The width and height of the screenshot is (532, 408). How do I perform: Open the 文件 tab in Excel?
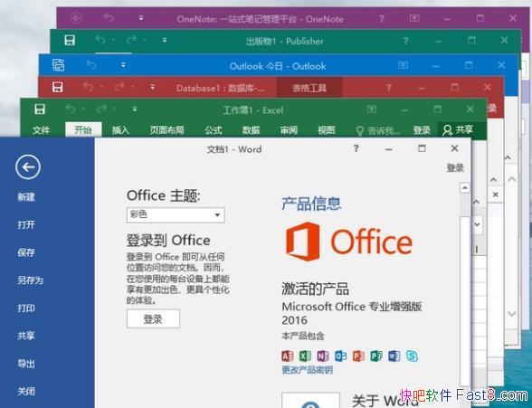[41, 130]
